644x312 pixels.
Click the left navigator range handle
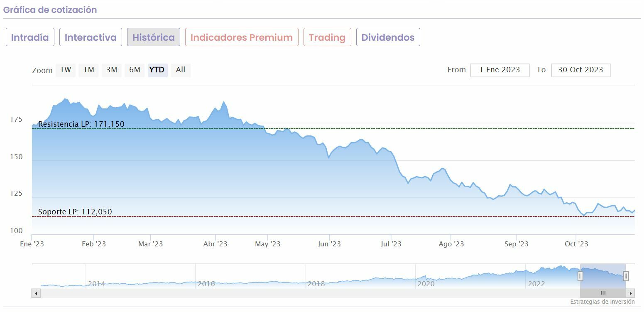(580, 276)
